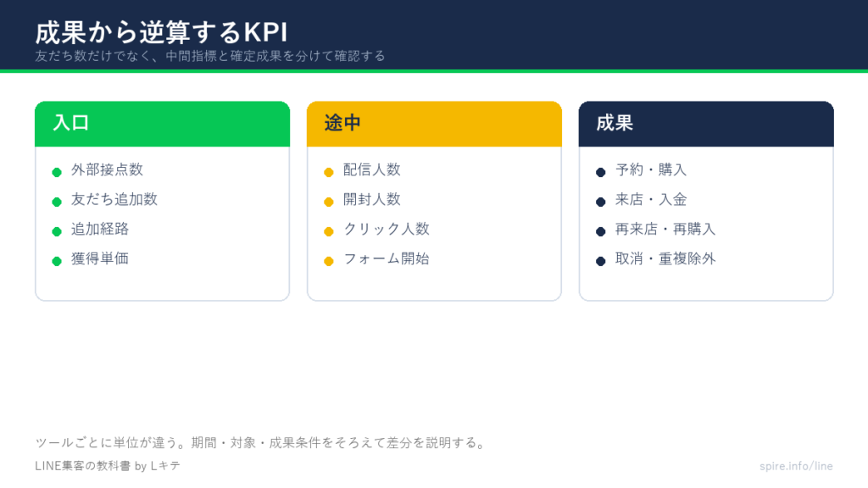Open the spire.info/line link
The image size is (868, 488).
(x=796, y=466)
